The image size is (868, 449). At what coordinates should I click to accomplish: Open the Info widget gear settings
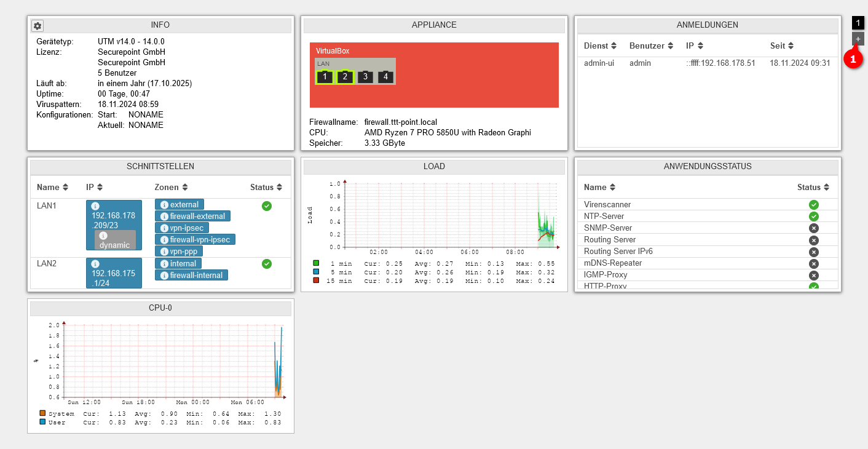pos(37,26)
